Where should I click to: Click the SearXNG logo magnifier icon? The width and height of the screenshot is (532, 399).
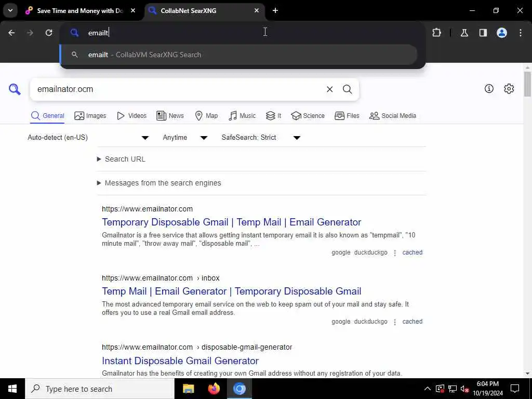(x=15, y=89)
